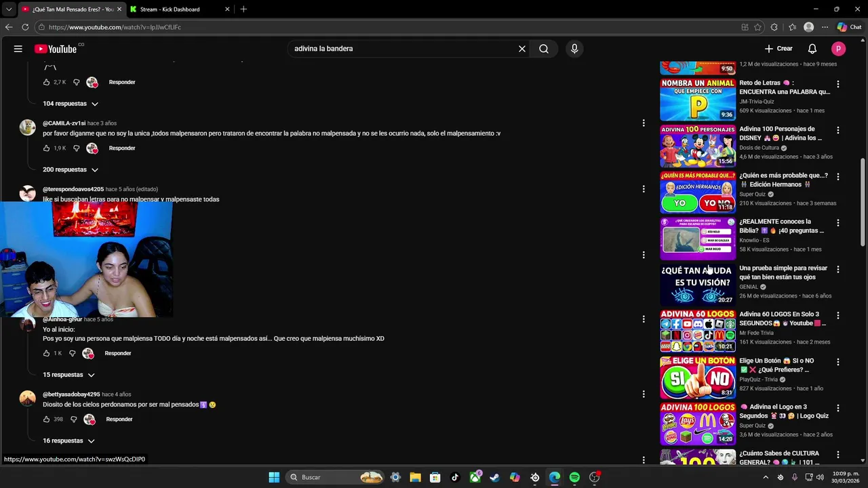The width and height of the screenshot is (868, 488).
Task: Close the ¿Qué Tan Mal Pensado Eres tab
Action: (x=119, y=9)
